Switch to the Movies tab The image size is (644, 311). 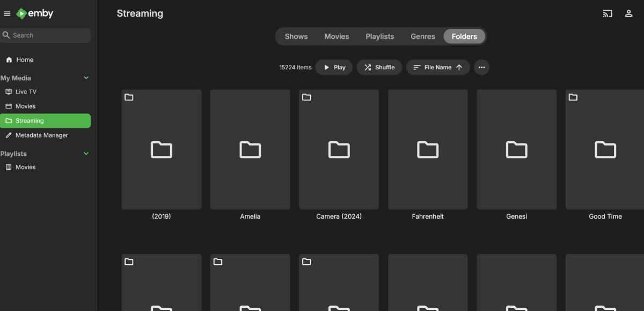[x=336, y=36]
